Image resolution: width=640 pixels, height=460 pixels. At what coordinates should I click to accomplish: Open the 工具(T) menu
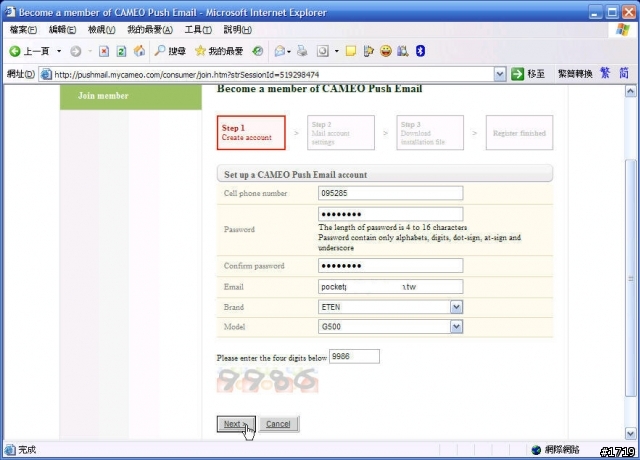coord(198,30)
